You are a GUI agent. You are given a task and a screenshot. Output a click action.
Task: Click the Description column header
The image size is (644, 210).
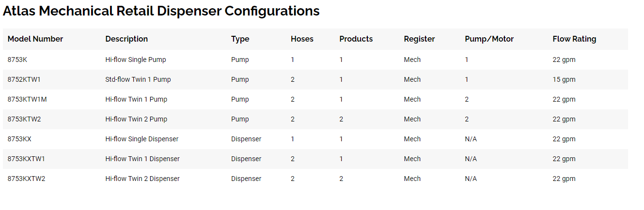(x=126, y=39)
